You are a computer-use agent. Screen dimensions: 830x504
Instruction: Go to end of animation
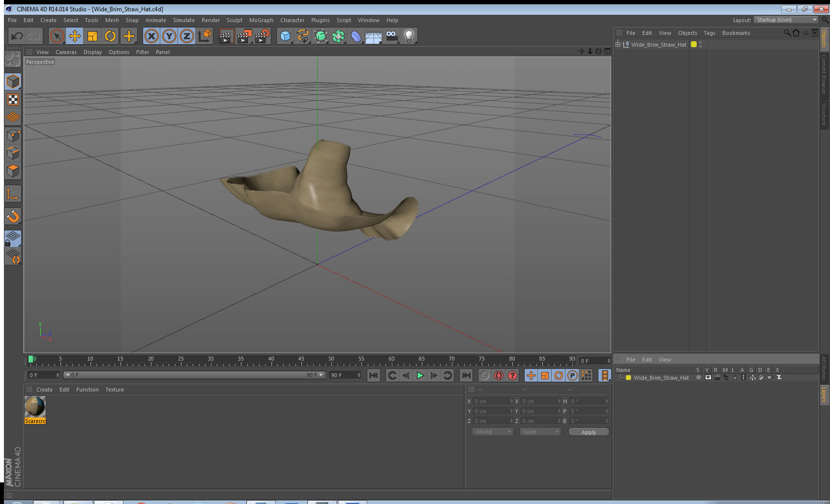click(x=466, y=375)
